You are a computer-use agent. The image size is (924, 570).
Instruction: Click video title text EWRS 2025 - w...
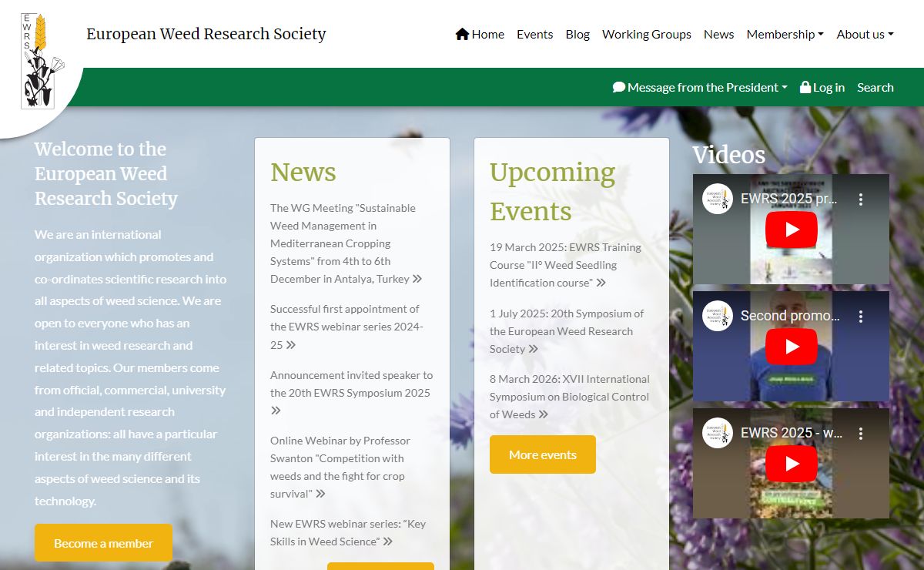[792, 433]
